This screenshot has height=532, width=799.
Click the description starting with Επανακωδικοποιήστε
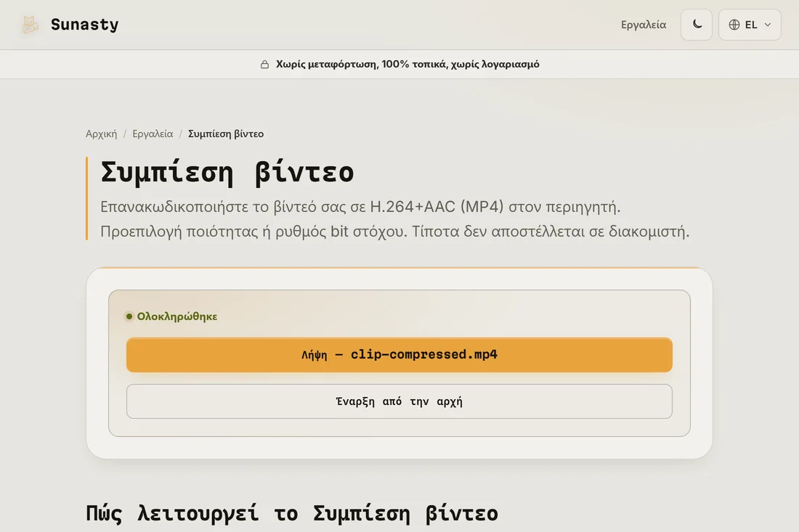395,219
